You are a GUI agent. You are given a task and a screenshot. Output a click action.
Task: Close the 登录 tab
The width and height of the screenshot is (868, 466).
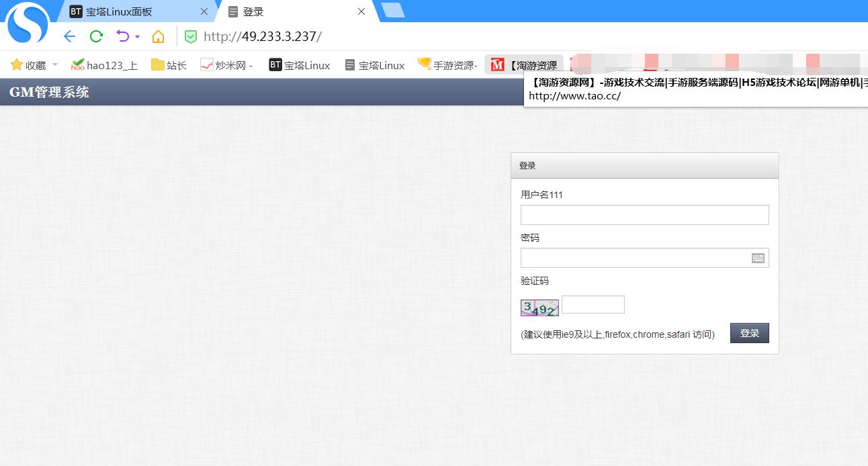pyautogui.click(x=361, y=11)
